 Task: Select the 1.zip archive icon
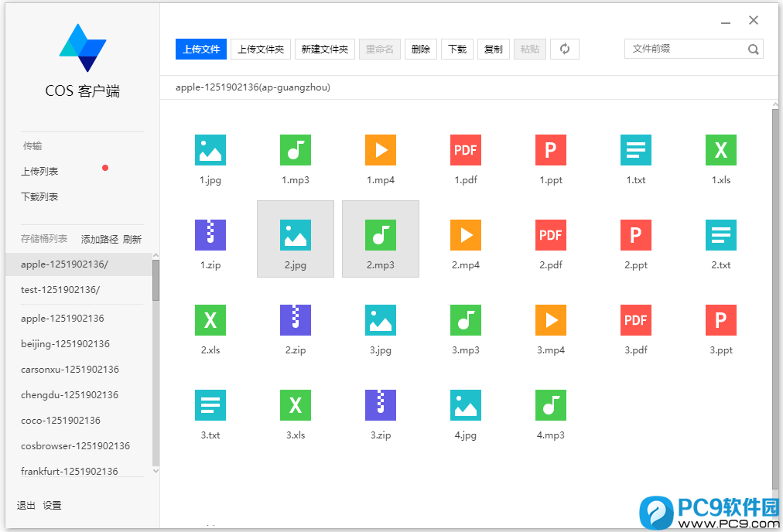point(210,235)
